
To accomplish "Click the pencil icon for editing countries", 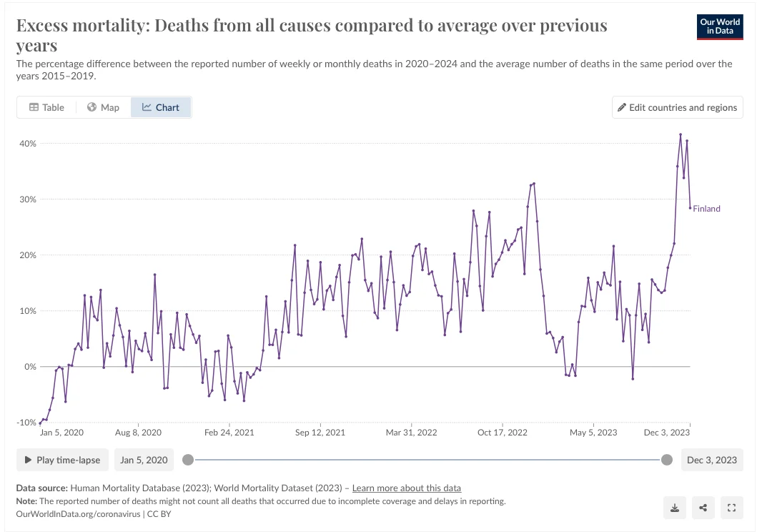I will pyautogui.click(x=622, y=107).
